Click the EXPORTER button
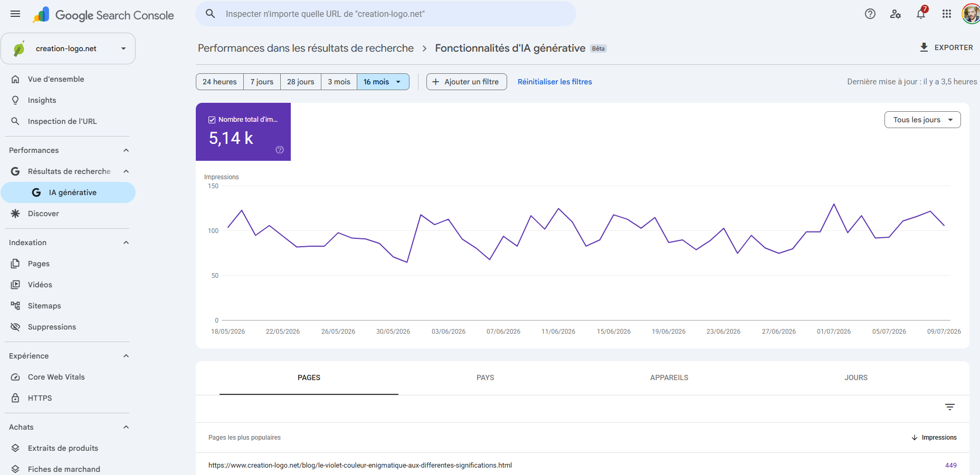This screenshot has height=475, width=980. [946, 47]
